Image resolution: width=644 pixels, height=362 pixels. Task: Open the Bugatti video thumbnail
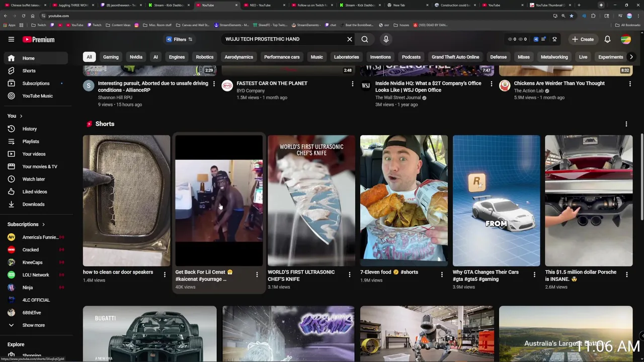pos(150,333)
